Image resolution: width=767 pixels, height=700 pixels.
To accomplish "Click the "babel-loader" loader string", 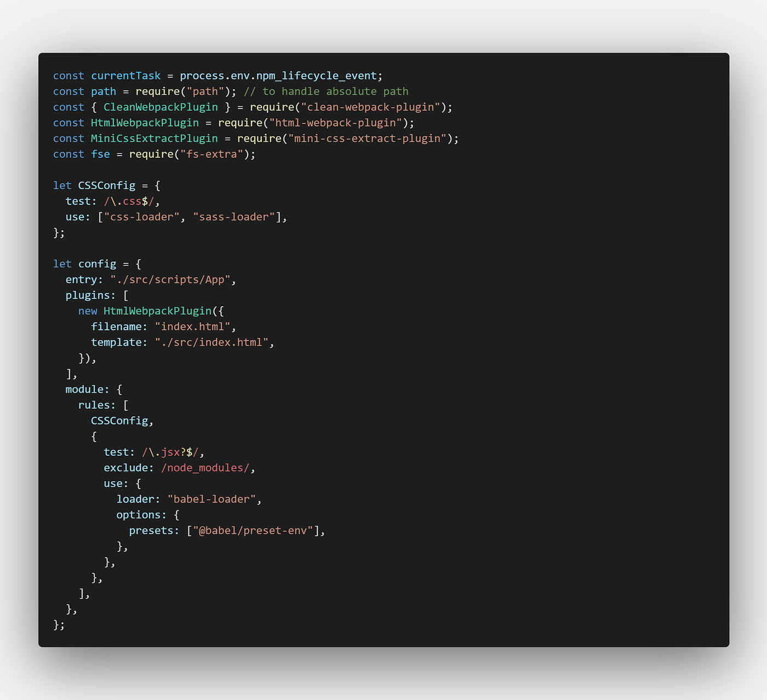I will pyautogui.click(x=211, y=499).
